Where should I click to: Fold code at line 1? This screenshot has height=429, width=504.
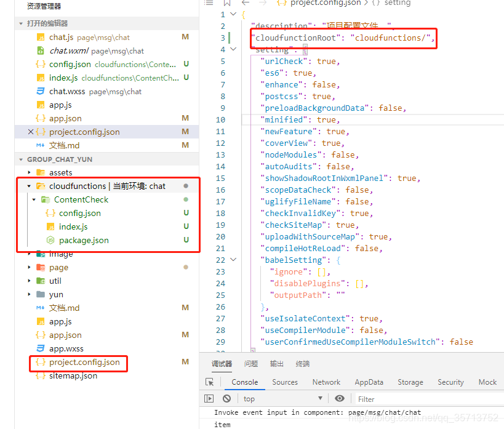click(x=234, y=14)
